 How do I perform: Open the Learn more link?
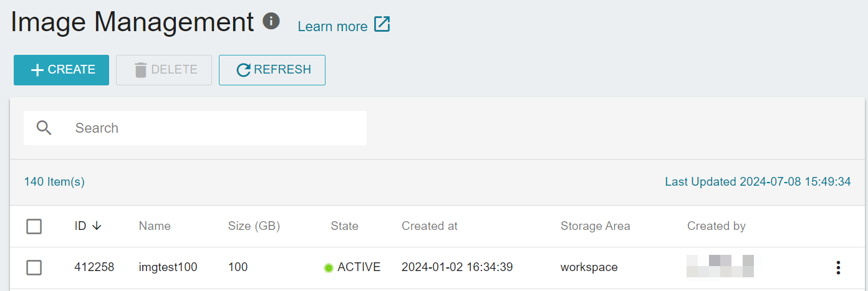[x=332, y=26]
